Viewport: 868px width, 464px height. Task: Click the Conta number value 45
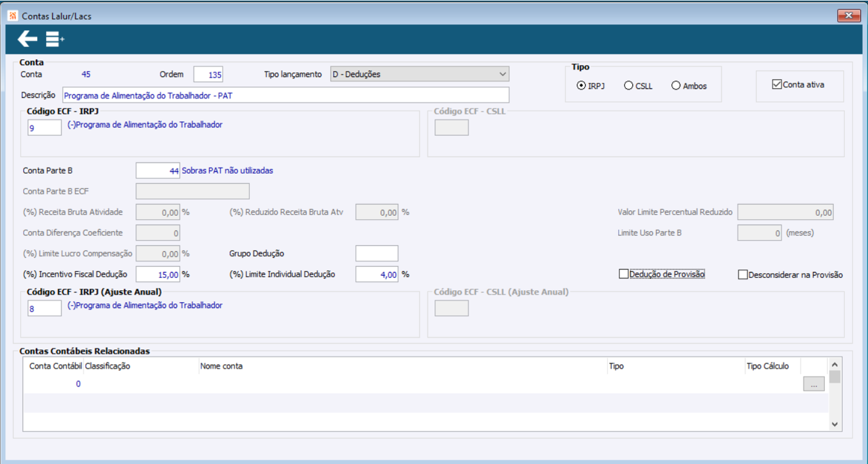click(86, 74)
